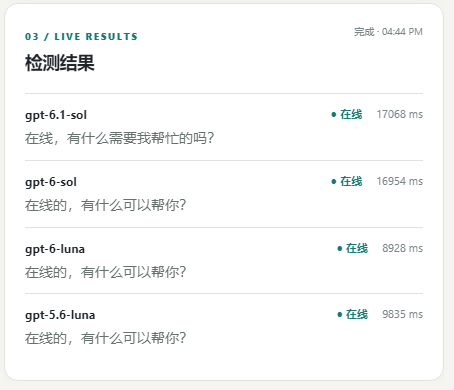Click gpt-6.1-sol reply text 有什么需要我帮忙的吗
This screenshot has height=390, width=454.
pyautogui.click(x=140, y=138)
